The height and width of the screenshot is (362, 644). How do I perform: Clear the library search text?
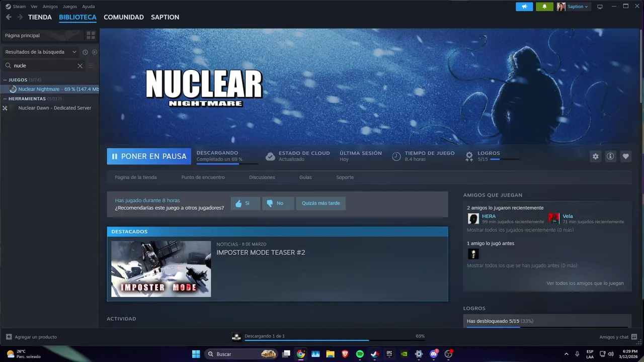coord(80,65)
